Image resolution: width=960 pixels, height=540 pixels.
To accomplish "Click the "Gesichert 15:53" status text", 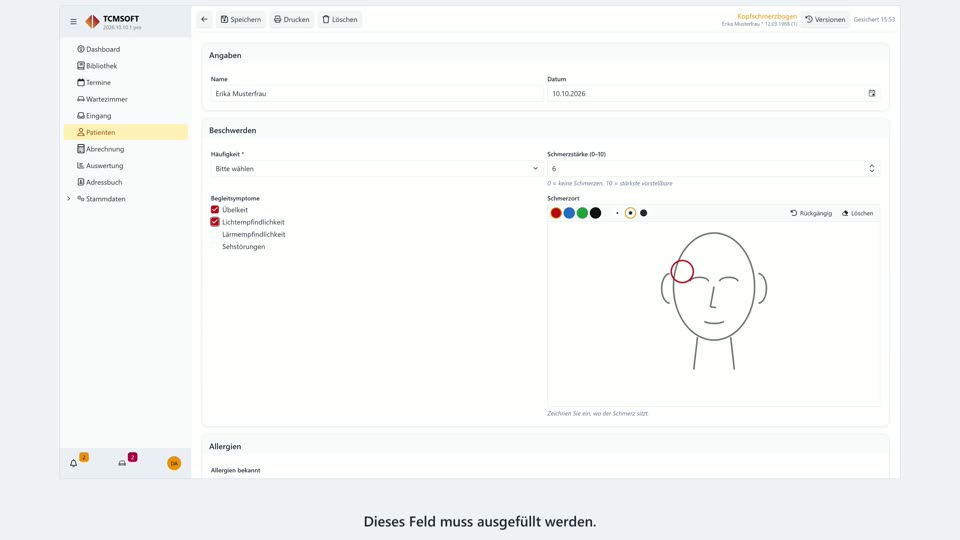I will point(874,20).
